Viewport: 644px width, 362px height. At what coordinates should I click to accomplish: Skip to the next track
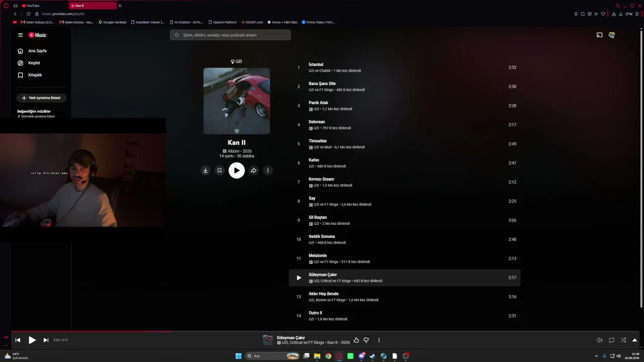(x=46, y=340)
